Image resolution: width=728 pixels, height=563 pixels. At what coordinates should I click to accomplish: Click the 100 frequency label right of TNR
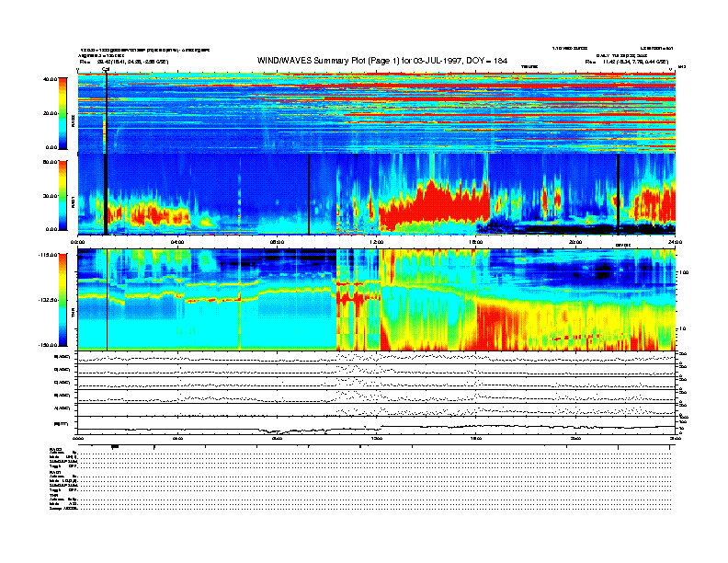tap(684, 272)
